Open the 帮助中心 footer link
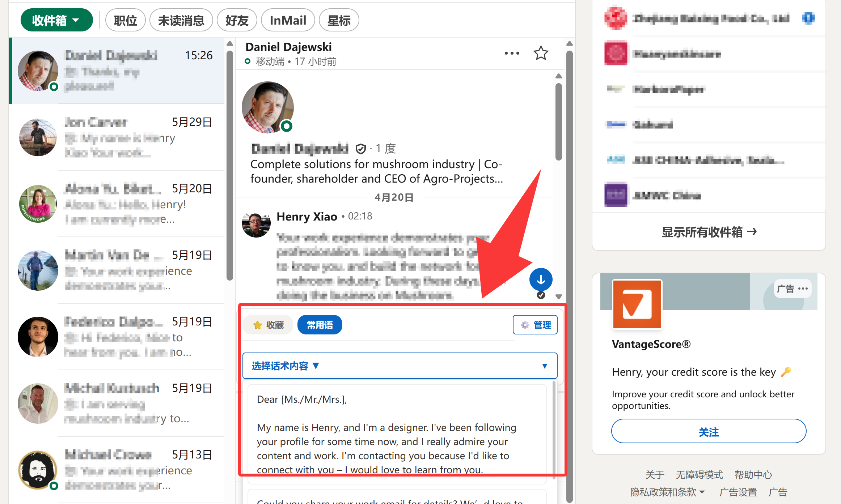This screenshot has height=504, width=841. click(753, 474)
